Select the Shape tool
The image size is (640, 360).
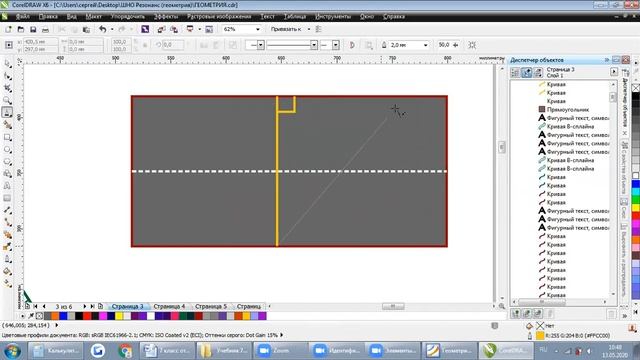[x=7, y=76]
